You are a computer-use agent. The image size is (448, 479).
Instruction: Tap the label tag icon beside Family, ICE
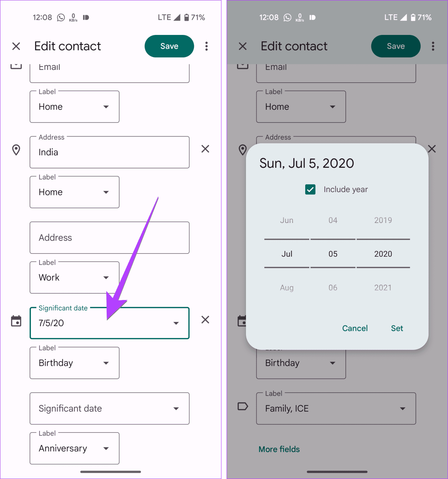click(243, 406)
